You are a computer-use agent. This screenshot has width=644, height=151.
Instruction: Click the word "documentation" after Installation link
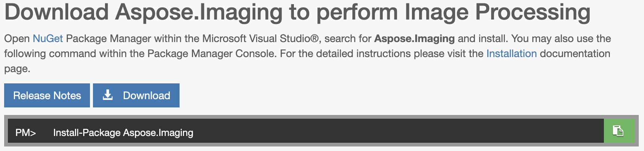[575, 54]
